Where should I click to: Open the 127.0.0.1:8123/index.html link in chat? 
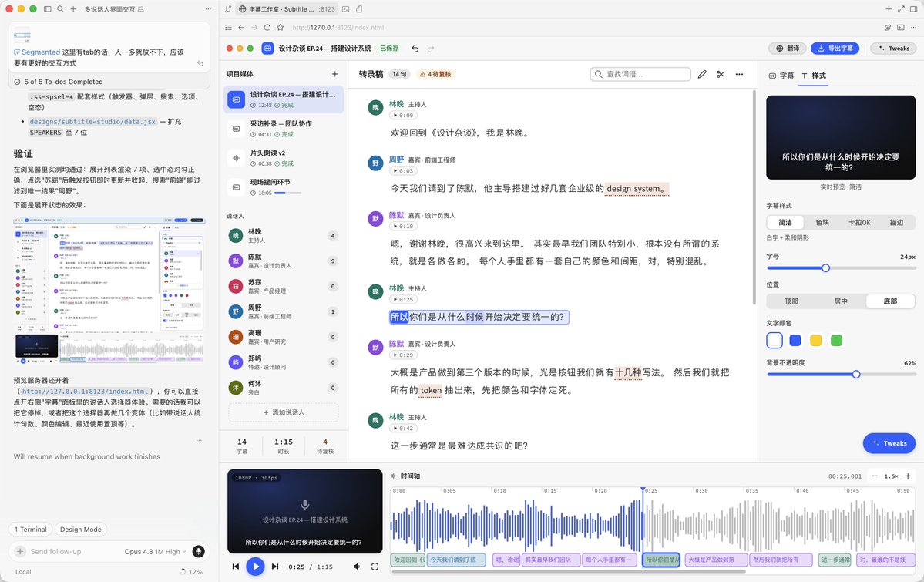click(85, 392)
